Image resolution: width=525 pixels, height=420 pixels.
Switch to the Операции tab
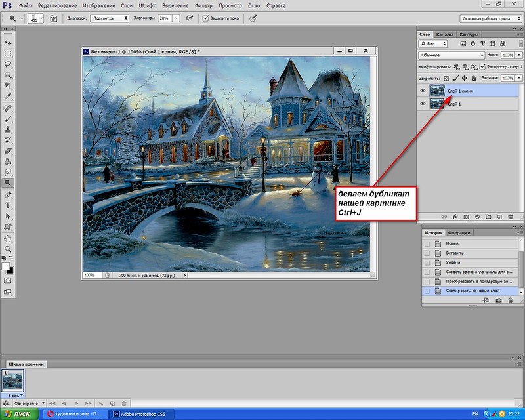click(x=459, y=232)
